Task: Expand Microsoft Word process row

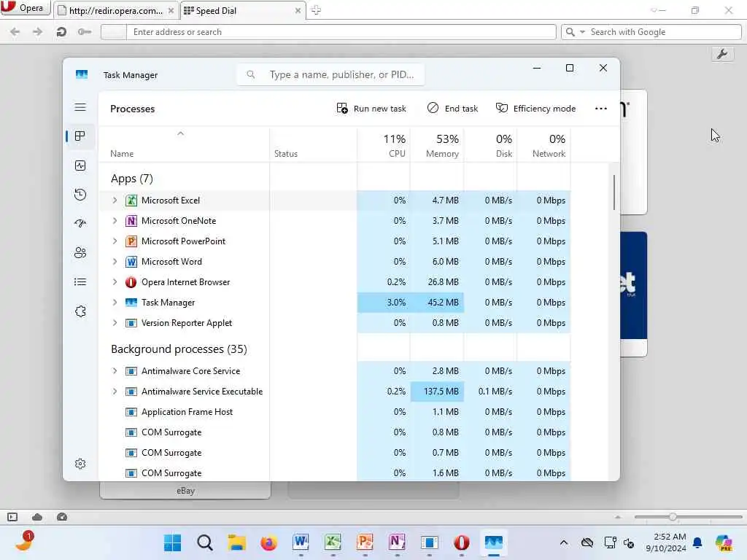Action: (x=115, y=262)
